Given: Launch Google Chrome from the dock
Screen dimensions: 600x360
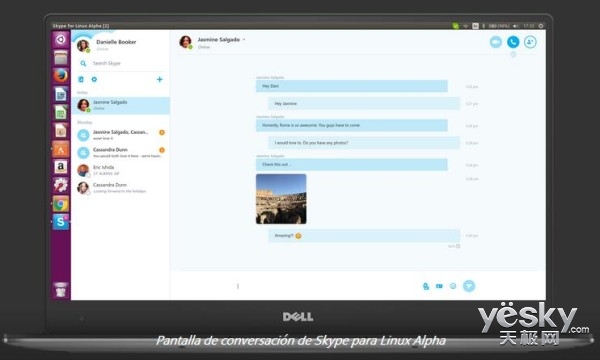Looking at the screenshot, I should 60,204.
